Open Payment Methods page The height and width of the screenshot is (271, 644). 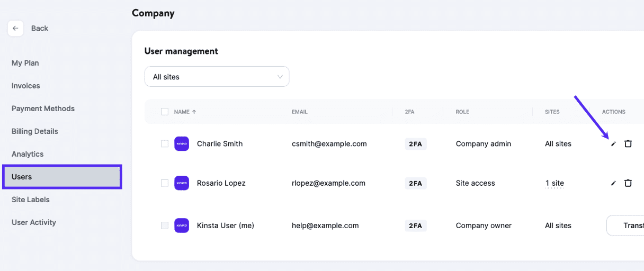point(43,109)
